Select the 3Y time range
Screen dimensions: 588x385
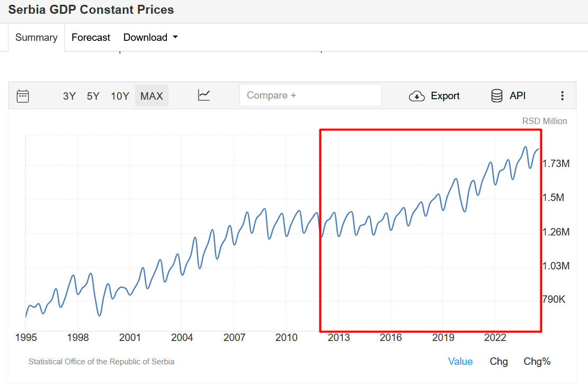tap(69, 96)
